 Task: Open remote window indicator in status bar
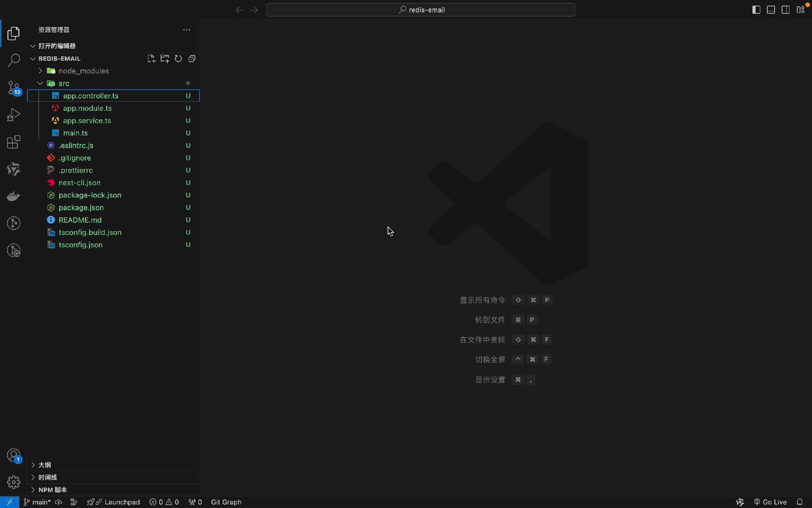coord(10,502)
